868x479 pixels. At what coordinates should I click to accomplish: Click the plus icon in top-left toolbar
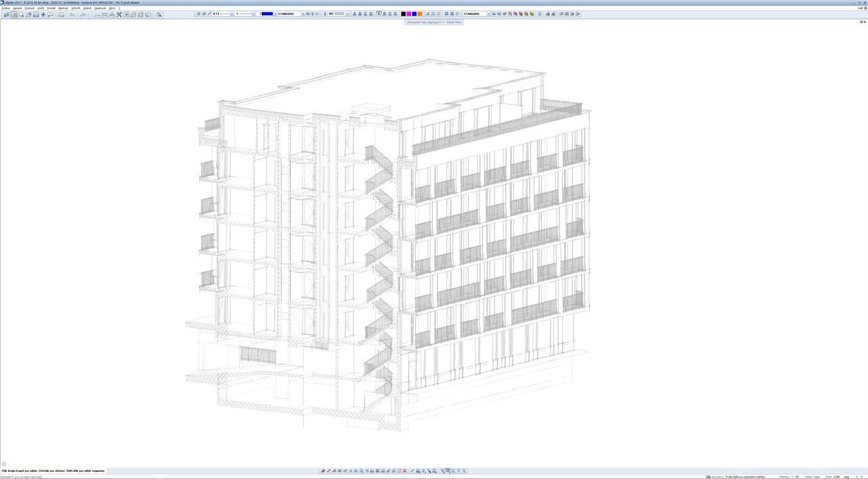(43, 14)
